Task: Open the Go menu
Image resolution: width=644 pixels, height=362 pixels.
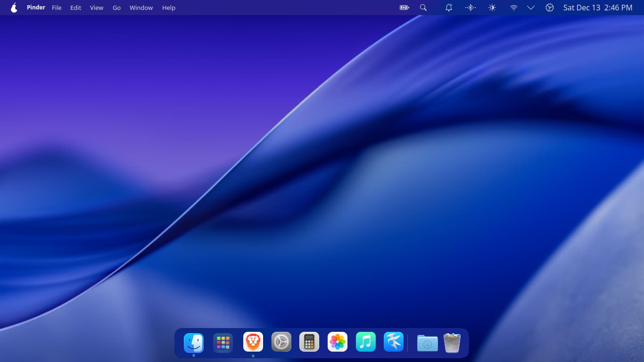Action: pos(116,8)
